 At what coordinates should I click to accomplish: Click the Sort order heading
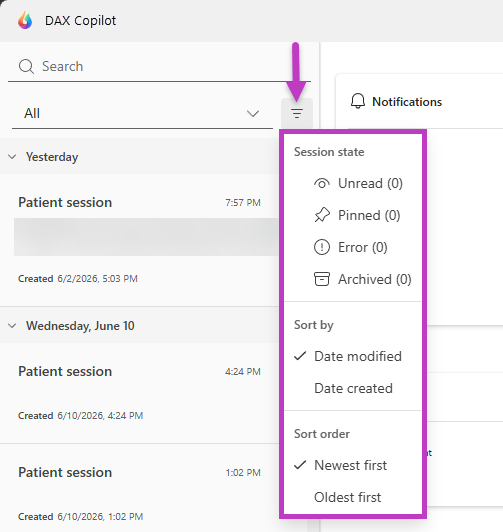click(322, 434)
